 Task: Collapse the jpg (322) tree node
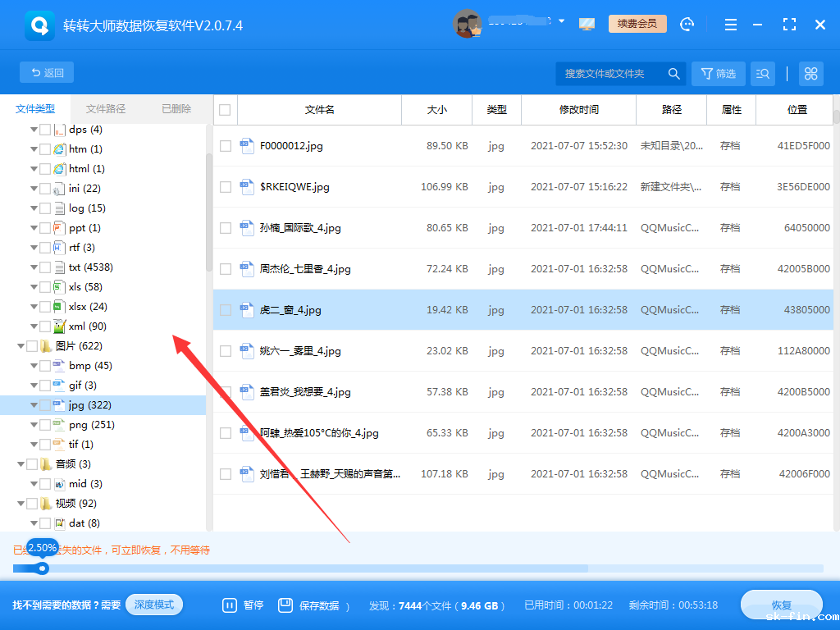click(x=34, y=404)
